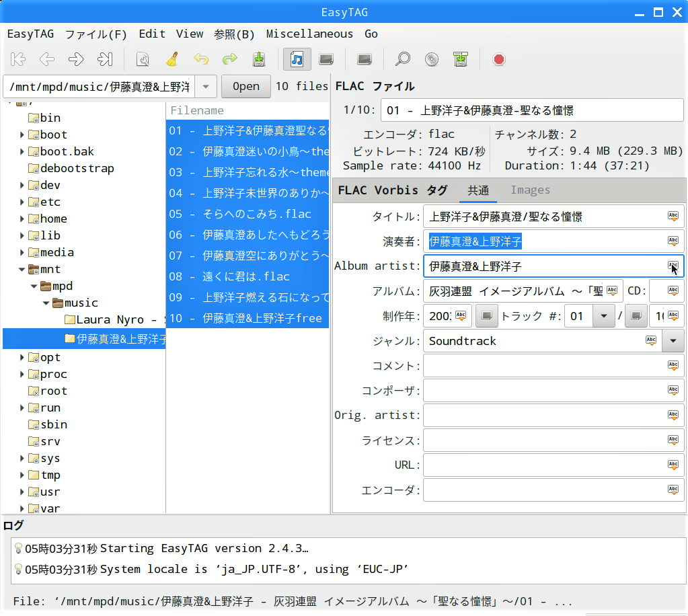Open the View menu
This screenshot has width=688, height=616.
click(x=190, y=34)
